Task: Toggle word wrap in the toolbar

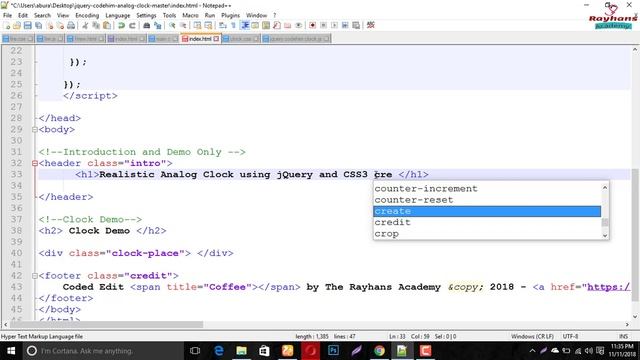Action: point(222,25)
